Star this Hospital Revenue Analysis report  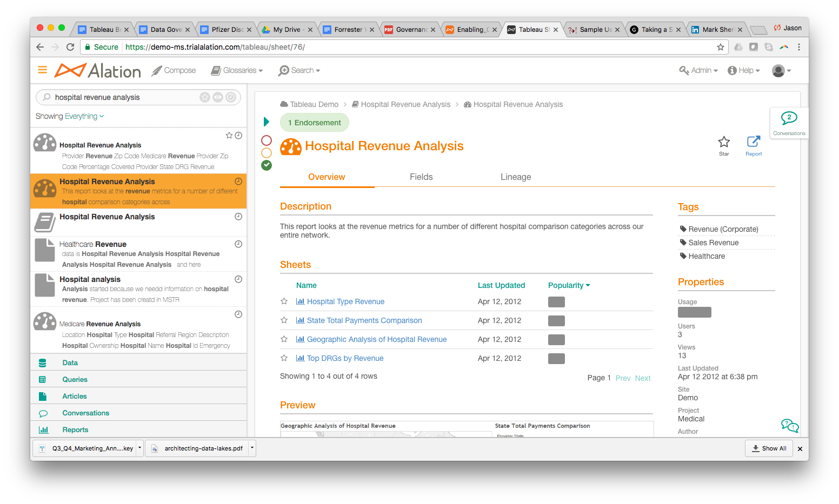[x=724, y=145]
